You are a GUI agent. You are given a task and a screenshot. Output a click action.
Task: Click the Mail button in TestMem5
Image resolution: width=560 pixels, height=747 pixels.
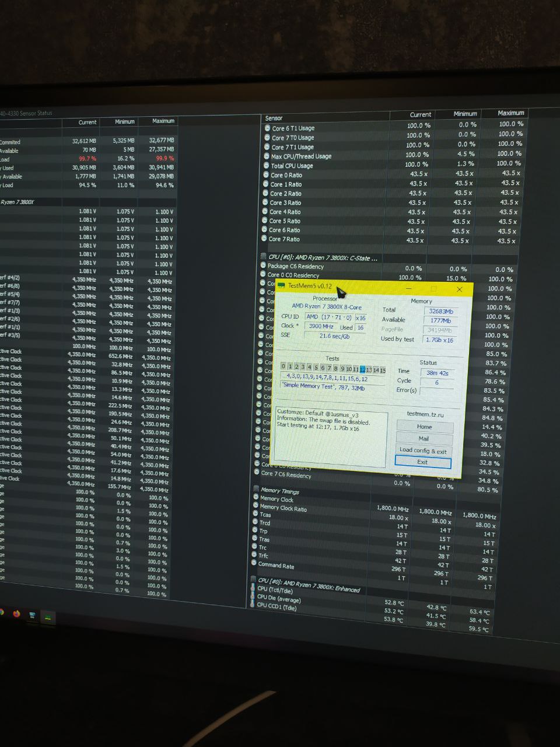point(423,438)
